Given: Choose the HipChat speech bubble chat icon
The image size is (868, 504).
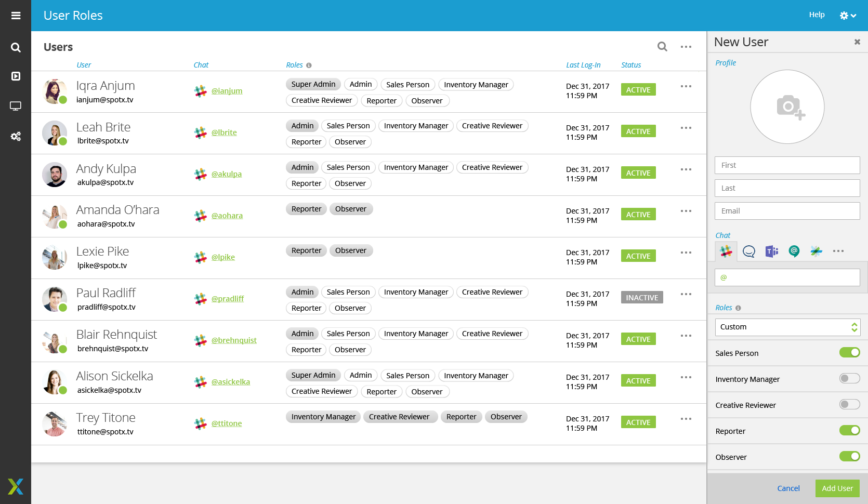Looking at the screenshot, I should [748, 251].
